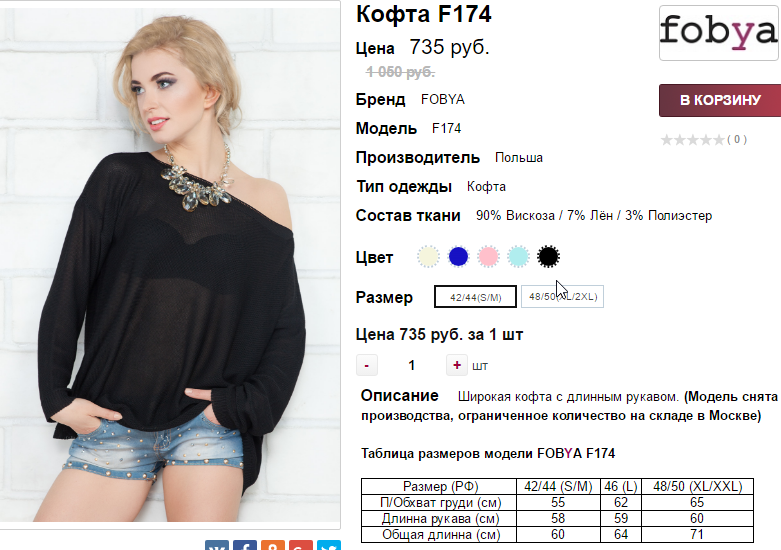Click the quantity field showing 1

point(411,365)
